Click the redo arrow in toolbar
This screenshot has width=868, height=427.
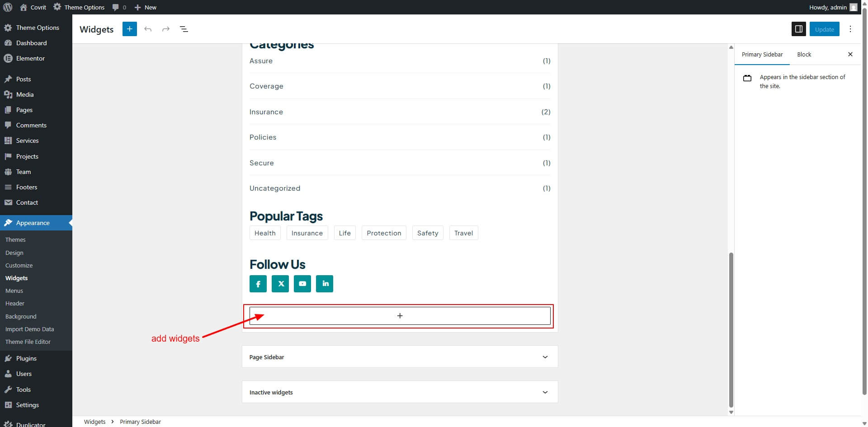point(166,29)
